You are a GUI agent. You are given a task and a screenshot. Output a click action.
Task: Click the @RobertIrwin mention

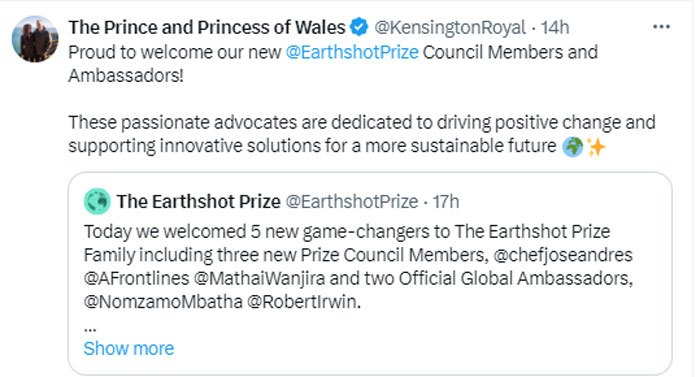pos(303,302)
